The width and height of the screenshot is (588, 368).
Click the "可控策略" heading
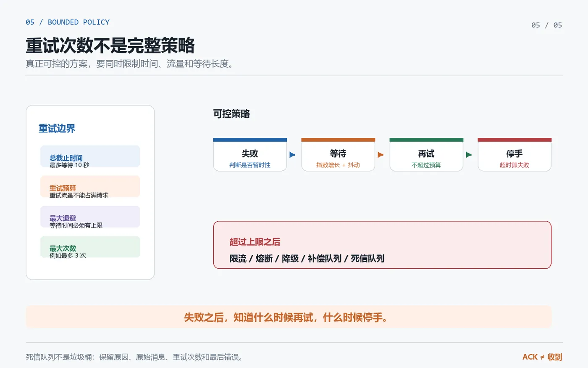(231, 114)
